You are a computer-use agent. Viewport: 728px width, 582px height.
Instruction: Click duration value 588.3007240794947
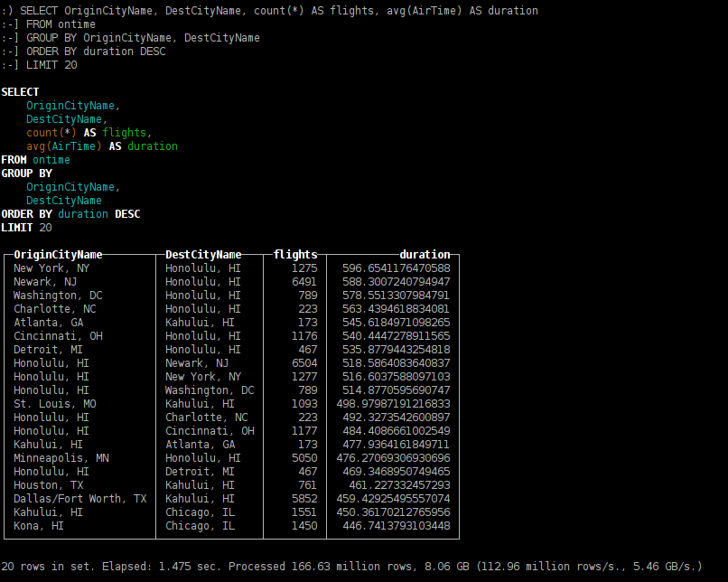point(396,282)
